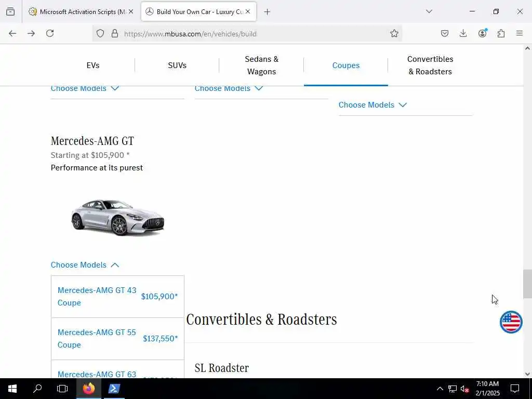
Task: Click scrollbar down arrow
Action: [x=527, y=374]
